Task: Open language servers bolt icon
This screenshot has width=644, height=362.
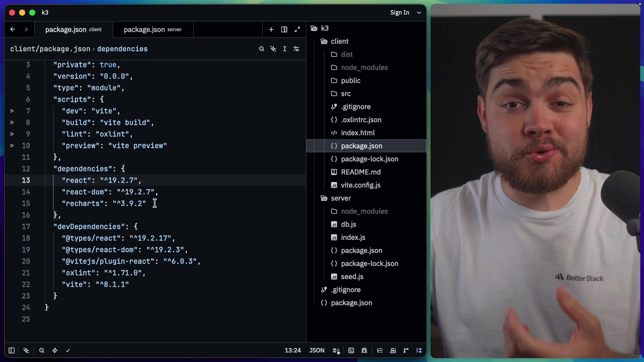Action: 55,350
